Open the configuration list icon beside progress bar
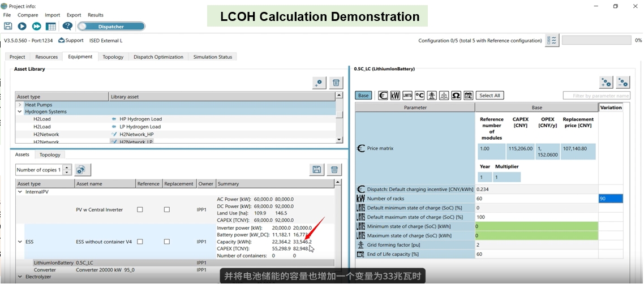Screen dimensions: 644x284 pyautogui.click(x=552, y=40)
